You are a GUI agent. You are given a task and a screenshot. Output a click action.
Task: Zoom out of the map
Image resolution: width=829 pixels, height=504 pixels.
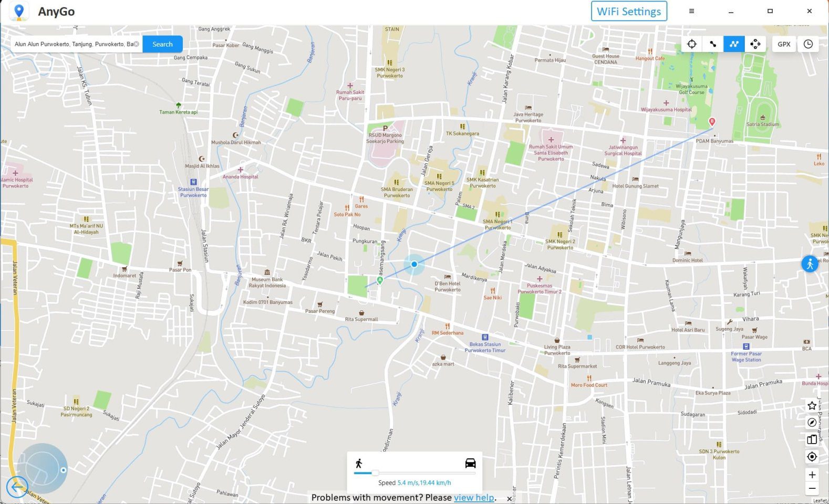[812, 489]
